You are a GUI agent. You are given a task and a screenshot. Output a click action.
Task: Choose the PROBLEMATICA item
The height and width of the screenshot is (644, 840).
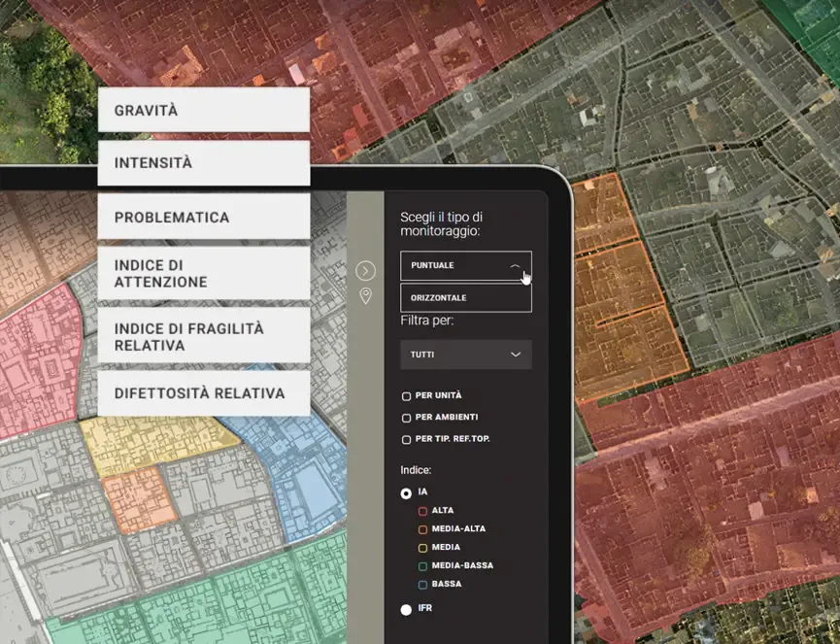point(204,217)
